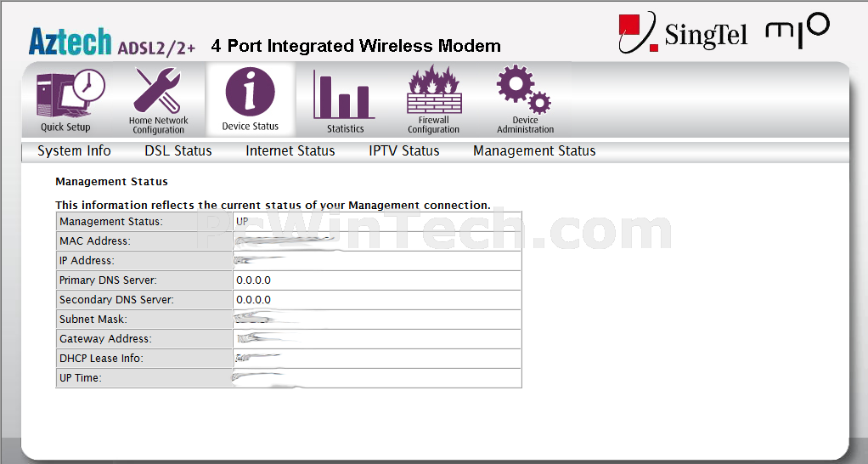Switch to the DSL Status tab

(178, 150)
